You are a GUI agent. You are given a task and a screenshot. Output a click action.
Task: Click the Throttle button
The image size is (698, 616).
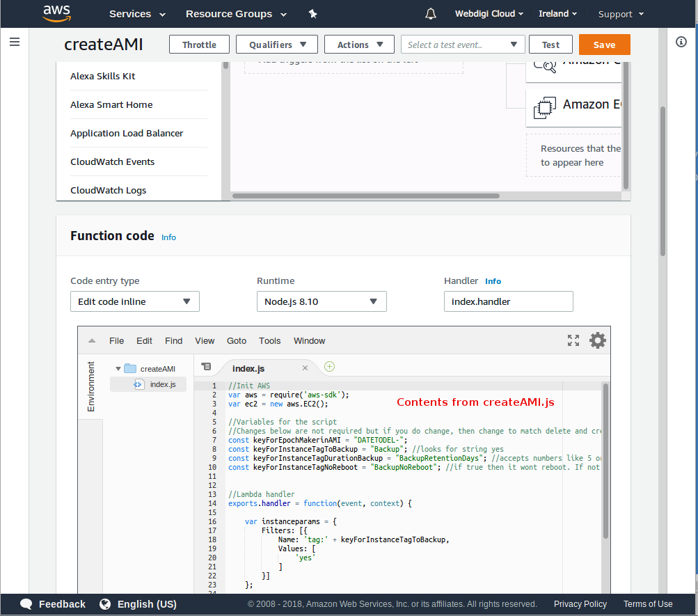tap(200, 45)
